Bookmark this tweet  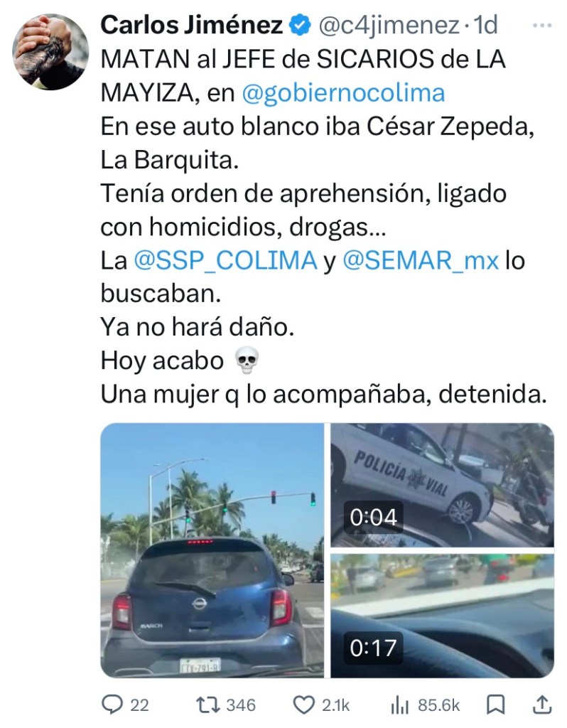495,705
